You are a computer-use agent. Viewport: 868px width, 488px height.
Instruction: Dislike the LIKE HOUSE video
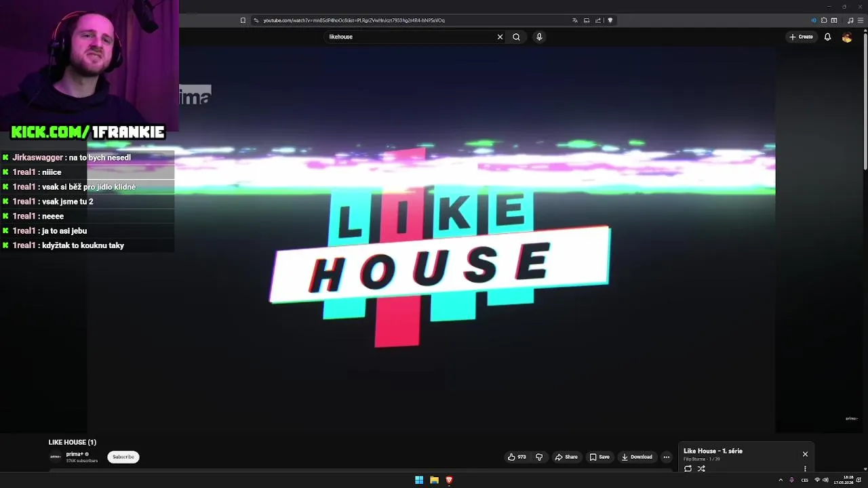(539, 457)
